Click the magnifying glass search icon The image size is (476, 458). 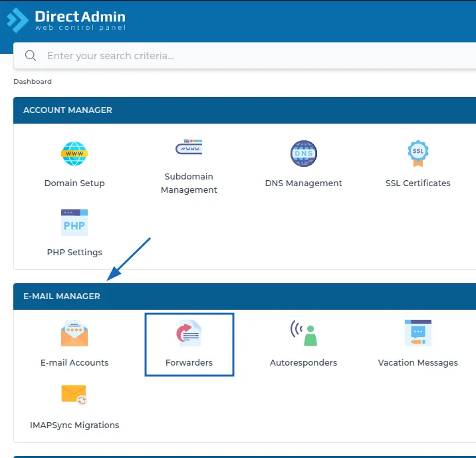tap(31, 56)
